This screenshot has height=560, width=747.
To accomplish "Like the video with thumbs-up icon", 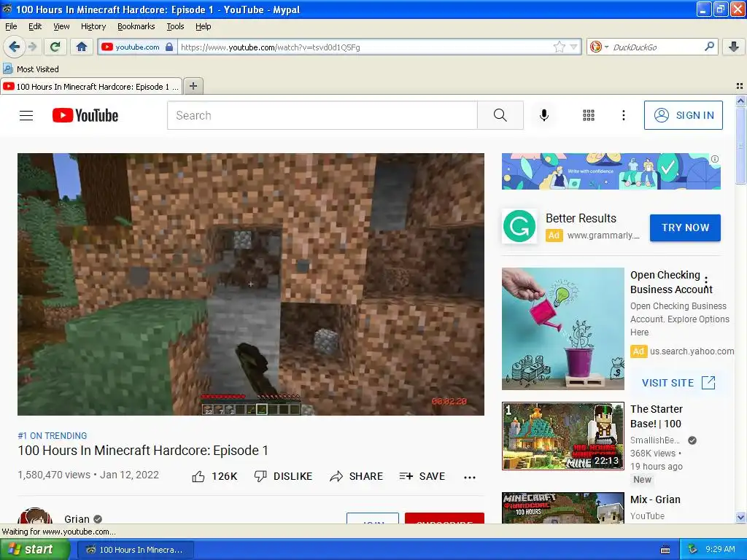I will click(x=198, y=476).
